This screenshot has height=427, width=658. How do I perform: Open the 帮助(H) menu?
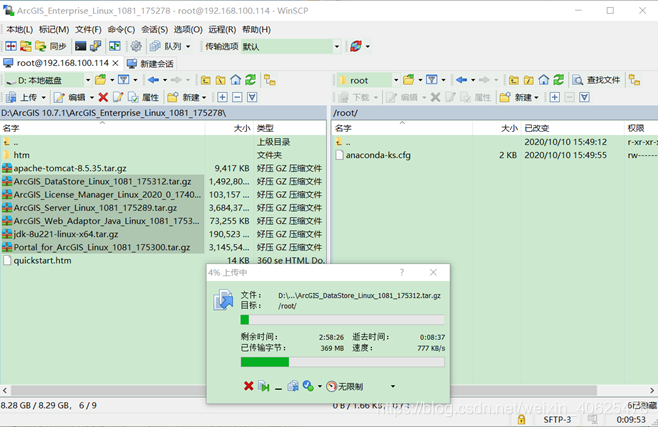[x=256, y=29]
